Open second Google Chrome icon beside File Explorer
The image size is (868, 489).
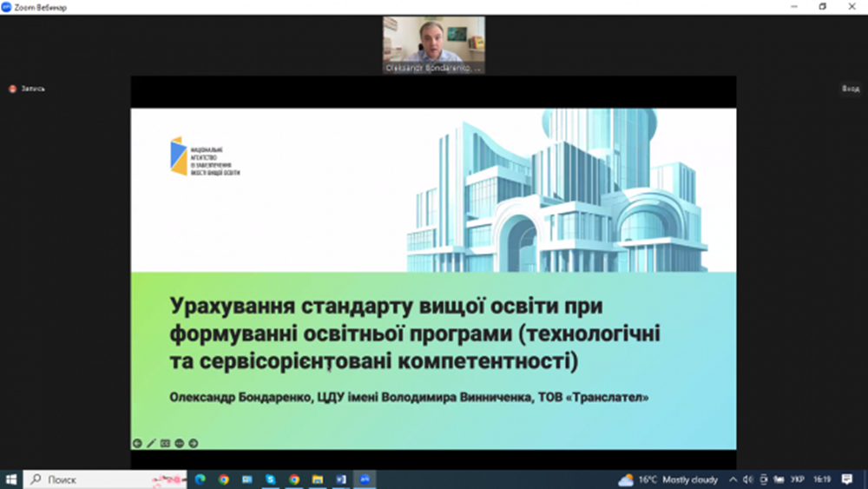(294, 479)
